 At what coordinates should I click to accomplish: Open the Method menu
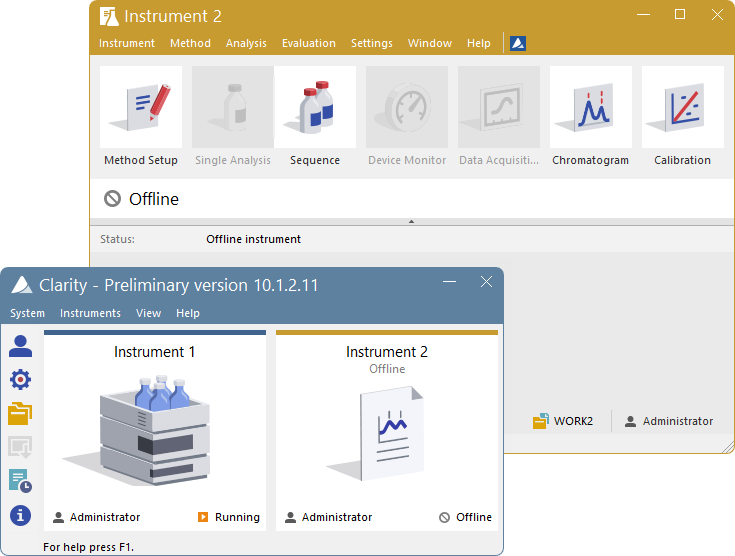point(190,43)
